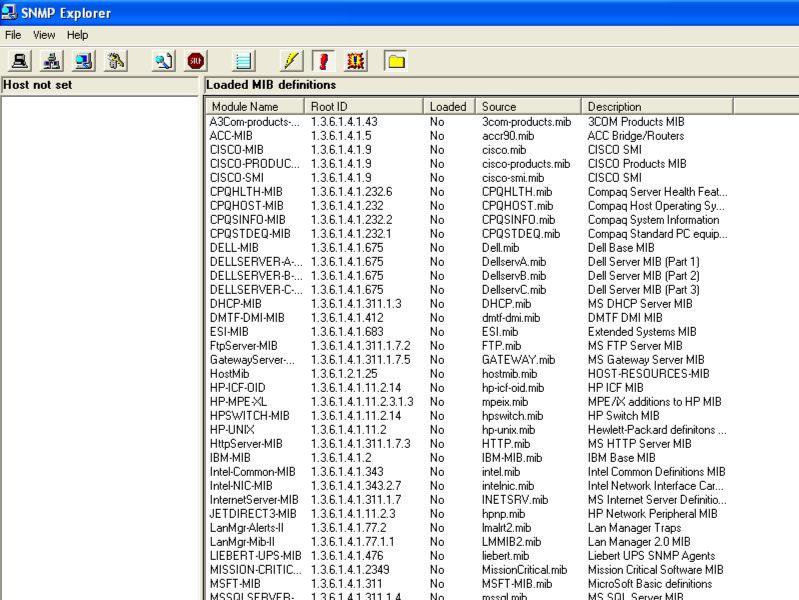Open the File menu
Screen dimensions: 799x600
pyautogui.click(x=13, y=35)
